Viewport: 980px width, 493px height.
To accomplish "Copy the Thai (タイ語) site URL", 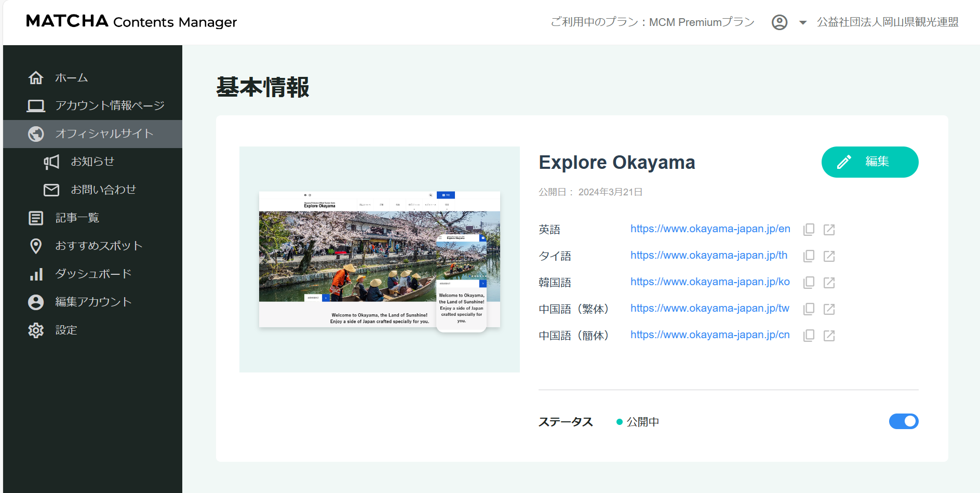I will [809, 256].
